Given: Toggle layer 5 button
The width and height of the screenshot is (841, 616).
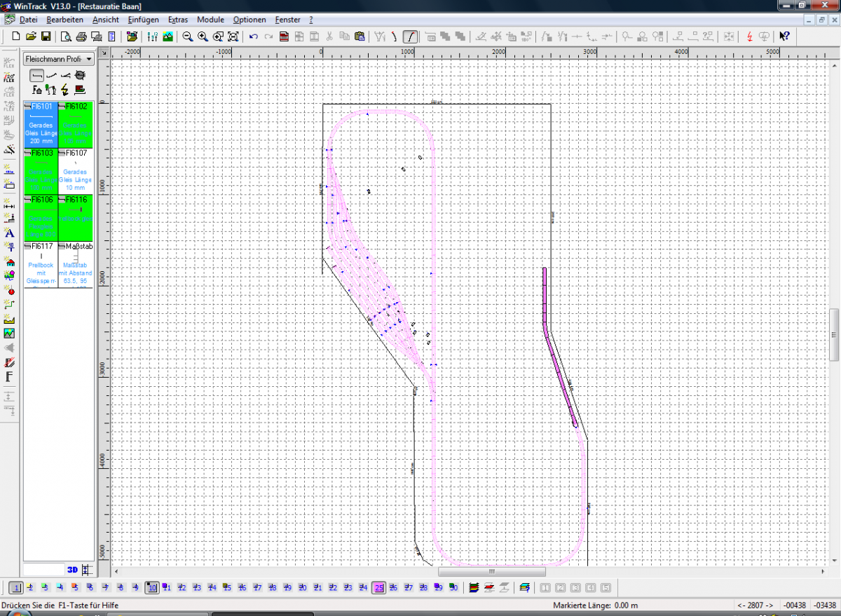Looking at the screenshot, I should coord(77,587).
